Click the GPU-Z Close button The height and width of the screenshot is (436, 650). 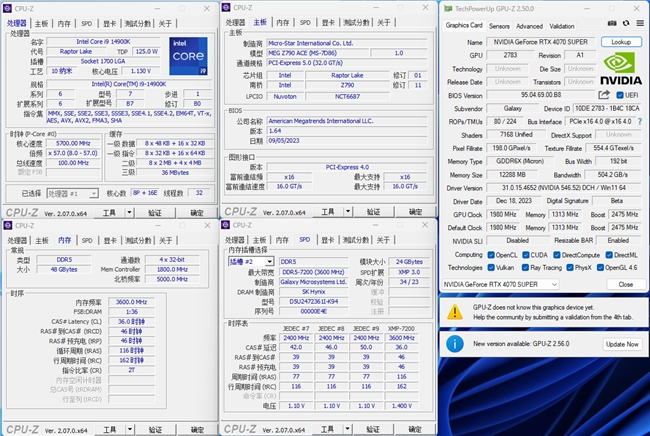tap(625, 284)
